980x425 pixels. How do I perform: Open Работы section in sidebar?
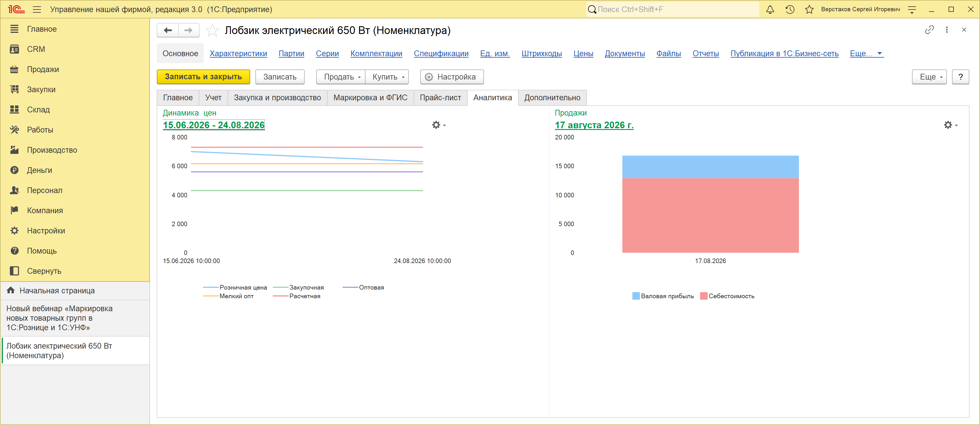point(75,130)
